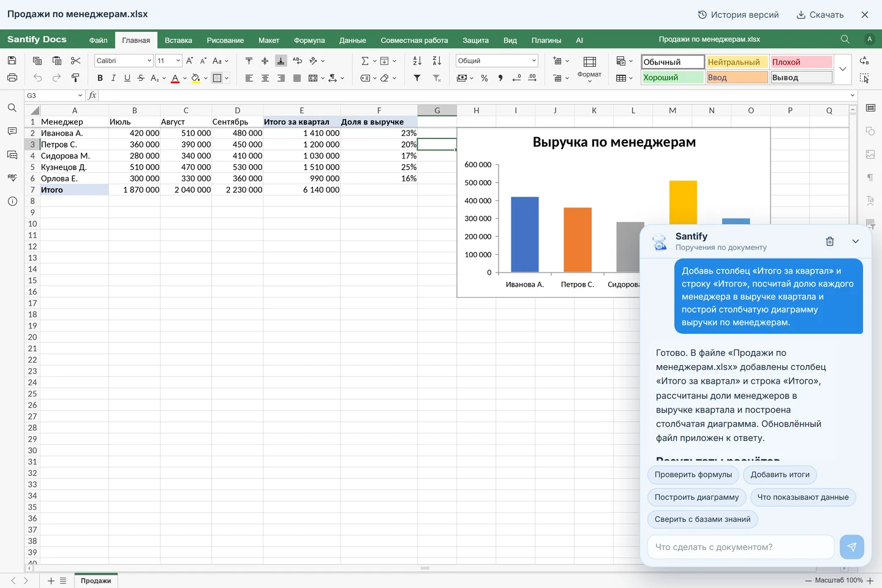882x588 pixels.
Task: Open the 'Файл' menu
Action: tap(98, 40)
